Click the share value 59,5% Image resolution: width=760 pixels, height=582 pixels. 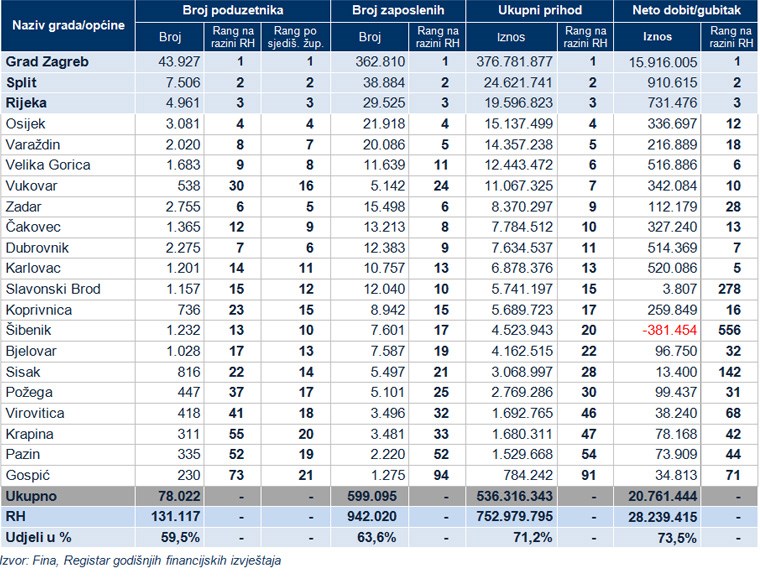180,537
